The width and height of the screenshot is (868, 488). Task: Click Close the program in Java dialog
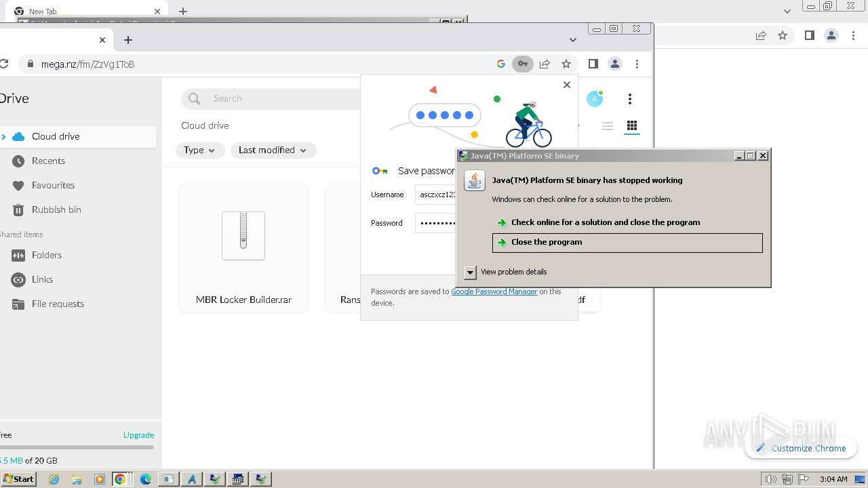click(627, 243)
